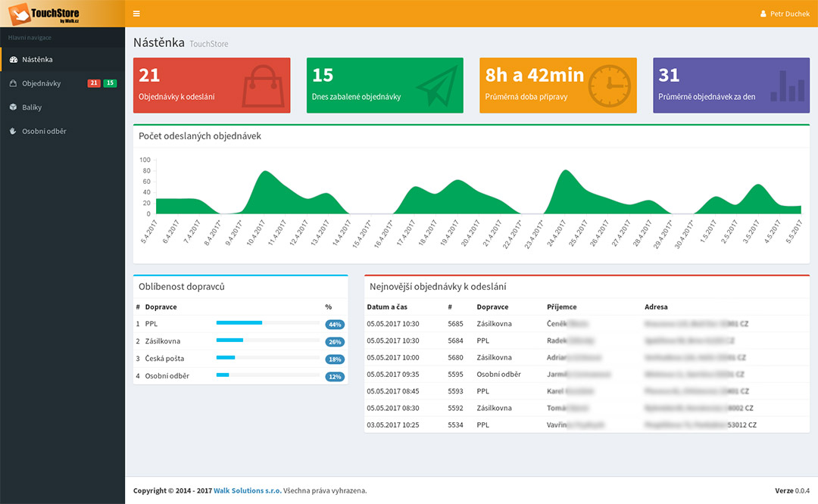
Task: Click the red 21 badge in sidebar
Action: pyautogui.click(x=94, y=83)
